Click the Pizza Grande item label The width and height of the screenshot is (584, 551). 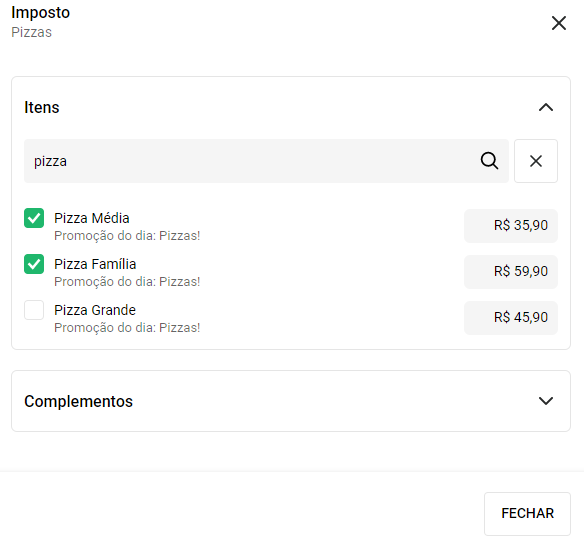(95, 310)
